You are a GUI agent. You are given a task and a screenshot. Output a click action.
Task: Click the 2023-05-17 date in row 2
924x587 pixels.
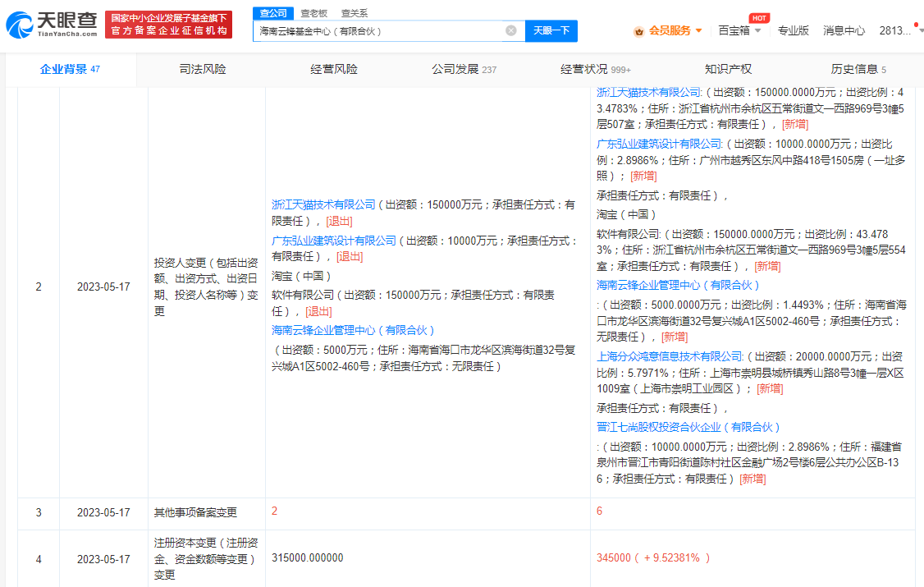(103, 287)
